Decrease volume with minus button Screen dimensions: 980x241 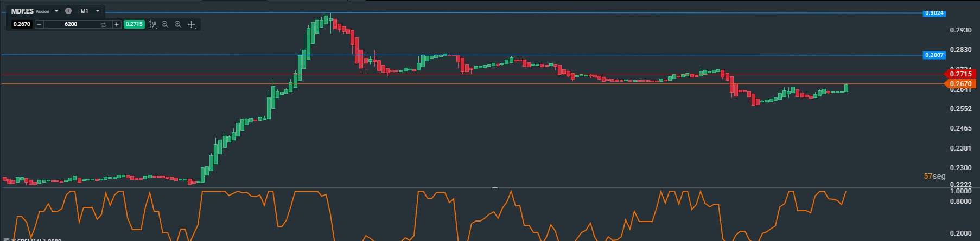click(39, 24)
